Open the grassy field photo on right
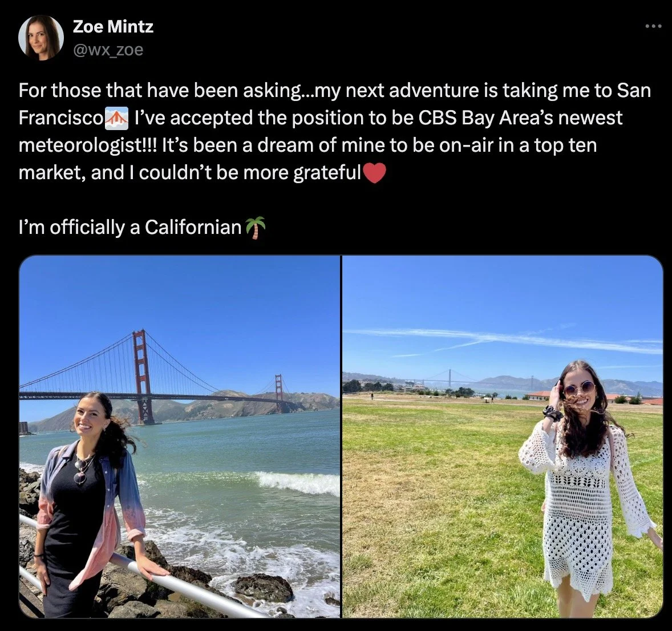 tap(503, 436)
